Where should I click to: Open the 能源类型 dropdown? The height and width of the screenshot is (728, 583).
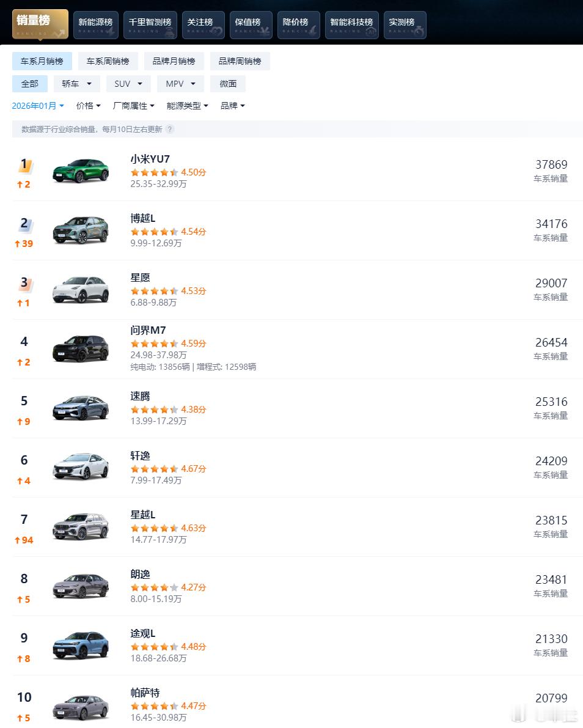click(x=187, y=106)
